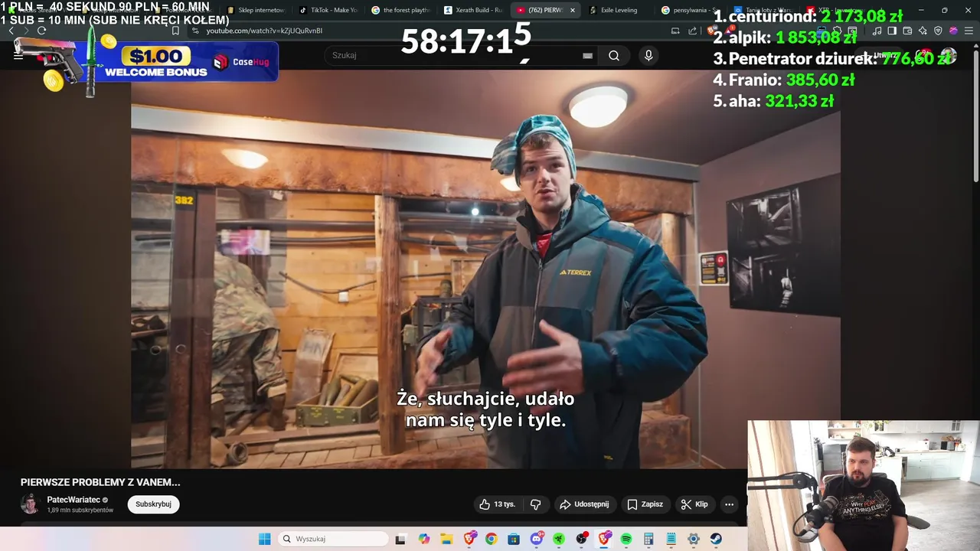This screenshot has height=551, width=980.
Task: Open the Brave Wallet icon in the toolbar
Action: tap(907, 31)
